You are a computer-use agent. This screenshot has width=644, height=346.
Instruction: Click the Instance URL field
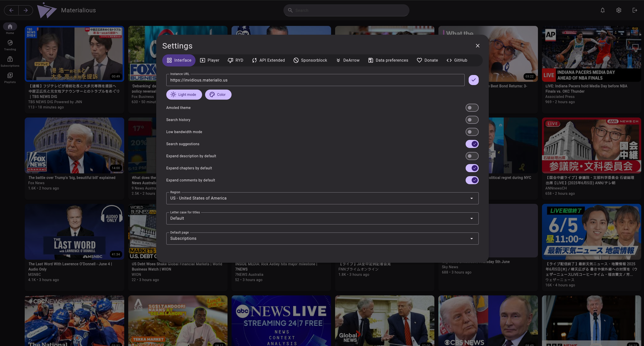(315, 80)
